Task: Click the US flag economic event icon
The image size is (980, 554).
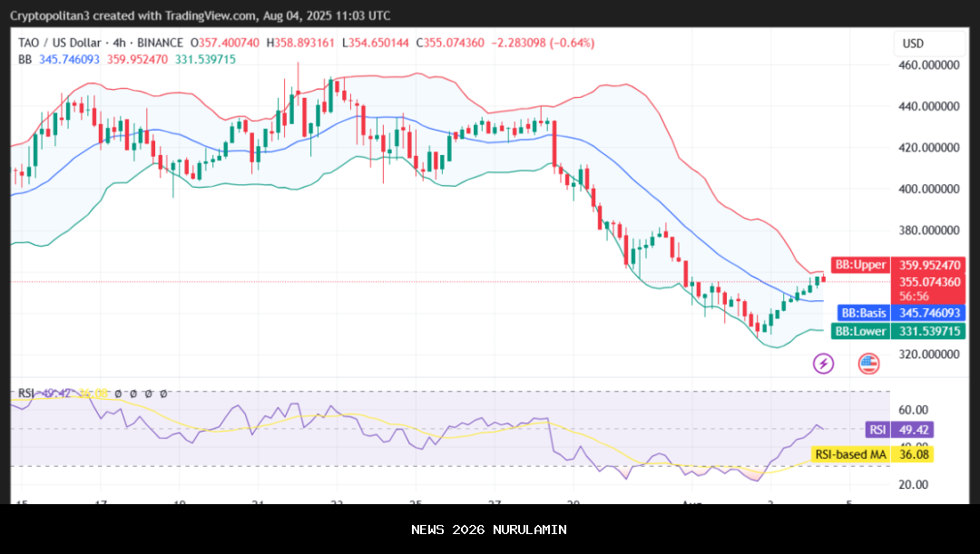Action: tap(868, 364)
